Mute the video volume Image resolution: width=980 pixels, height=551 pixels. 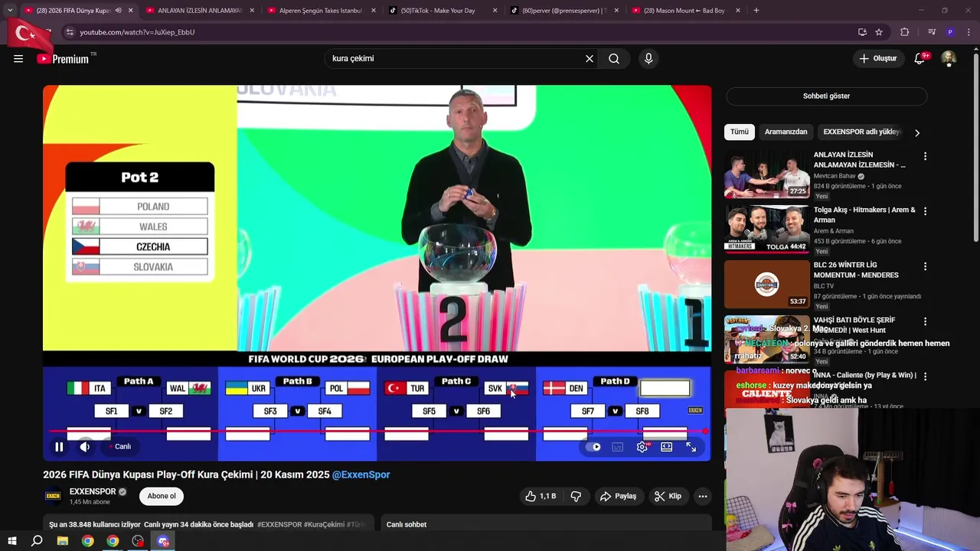pyautogui.click(x=85, y=447)
